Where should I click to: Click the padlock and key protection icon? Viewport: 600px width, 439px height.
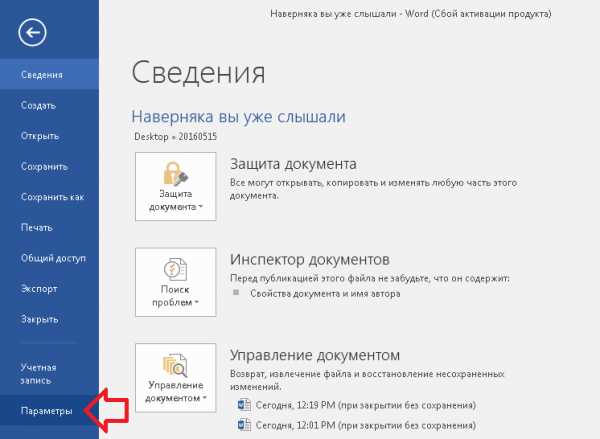(176, 173)
